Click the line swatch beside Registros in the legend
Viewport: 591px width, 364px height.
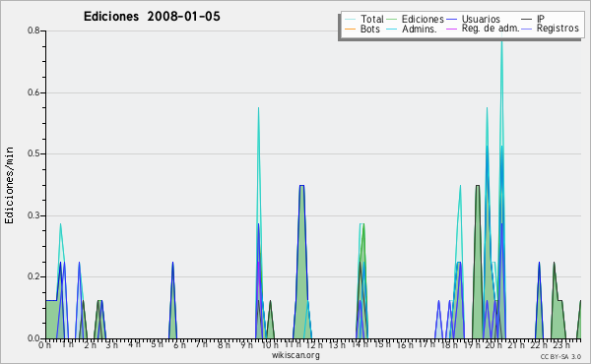point(527,29)
